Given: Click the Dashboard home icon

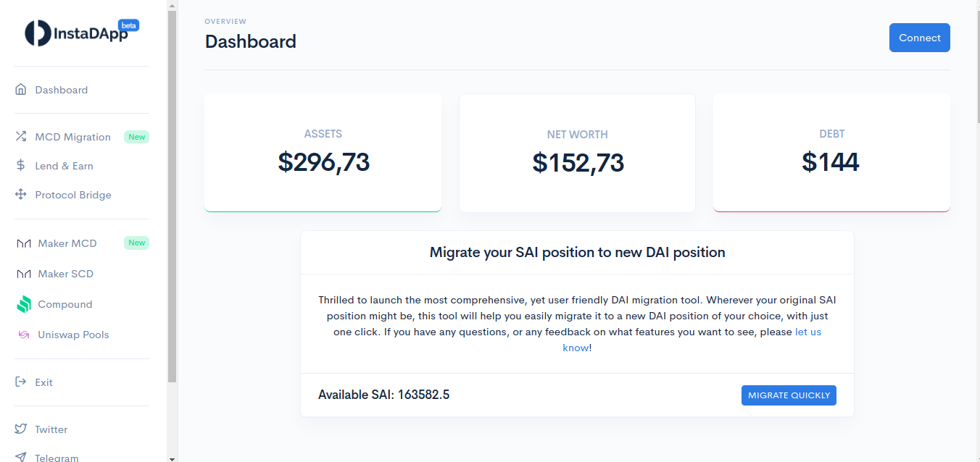Looking at the screenshot, I should pos(21,90).
